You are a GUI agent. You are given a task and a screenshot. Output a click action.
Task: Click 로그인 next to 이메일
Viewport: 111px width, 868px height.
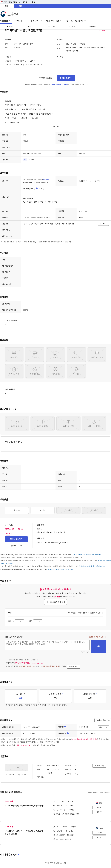point(38,621)
